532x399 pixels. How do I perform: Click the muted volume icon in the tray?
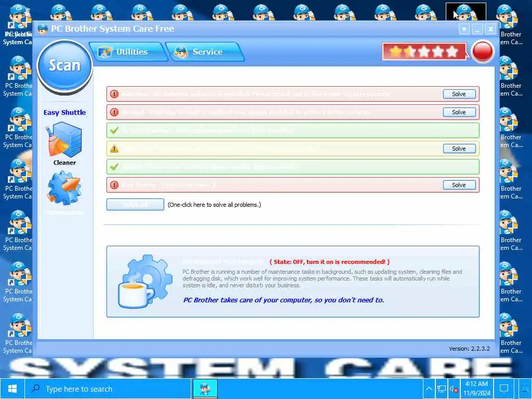tap(454, 389)
